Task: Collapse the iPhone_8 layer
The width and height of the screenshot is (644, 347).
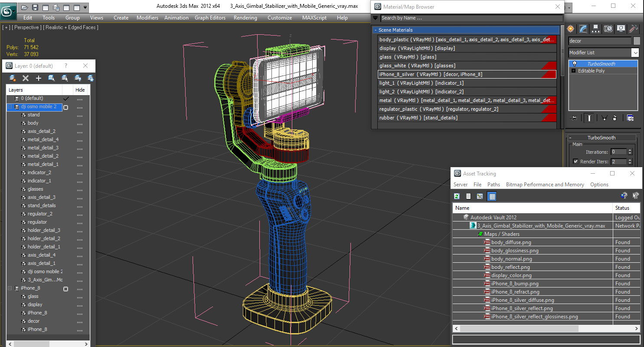Action: 10,288
